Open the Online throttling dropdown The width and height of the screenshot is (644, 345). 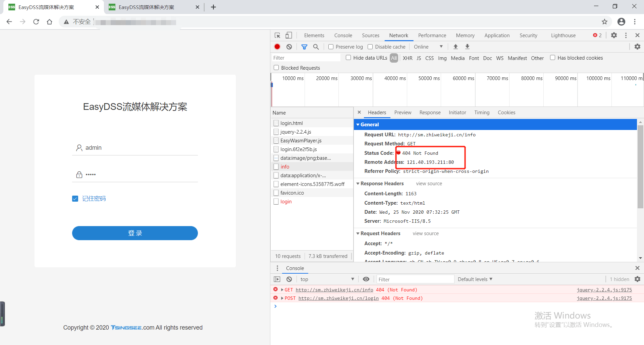428,47
